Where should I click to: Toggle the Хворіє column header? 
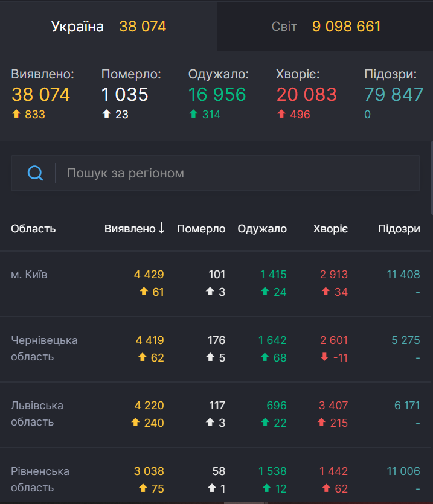tap(330, 229)
